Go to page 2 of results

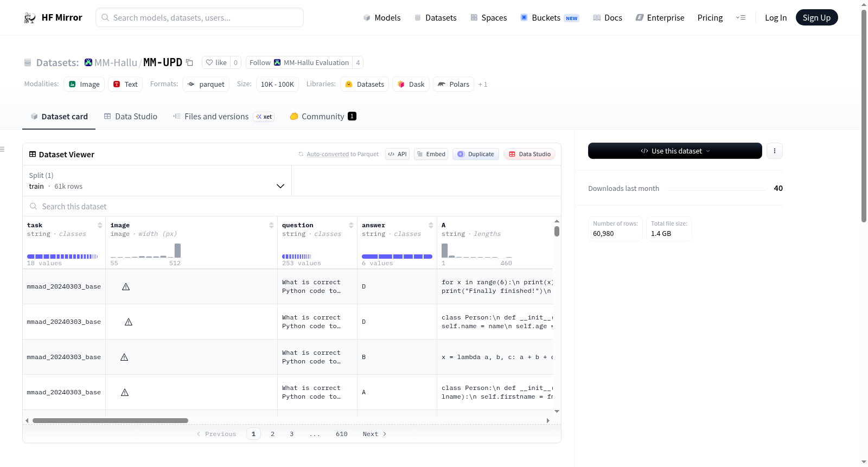272,434
